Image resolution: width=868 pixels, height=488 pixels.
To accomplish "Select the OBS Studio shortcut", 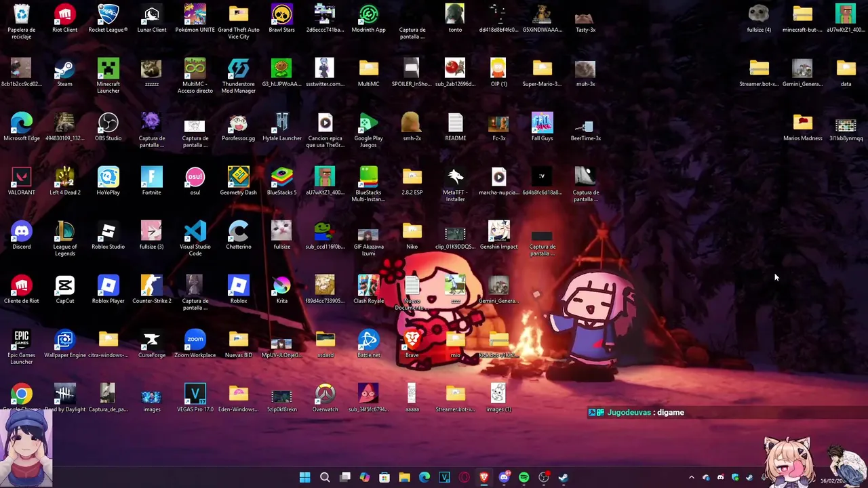I will [x=108, y=127].
